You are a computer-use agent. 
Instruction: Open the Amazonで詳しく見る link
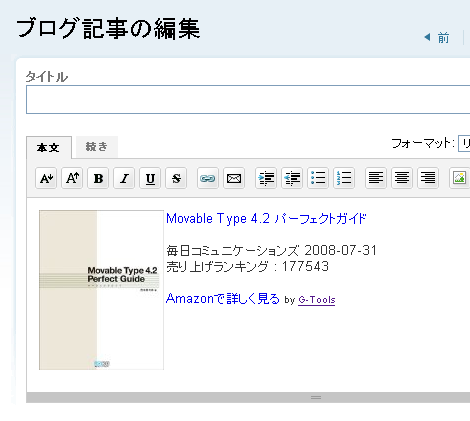pos(223,299)
